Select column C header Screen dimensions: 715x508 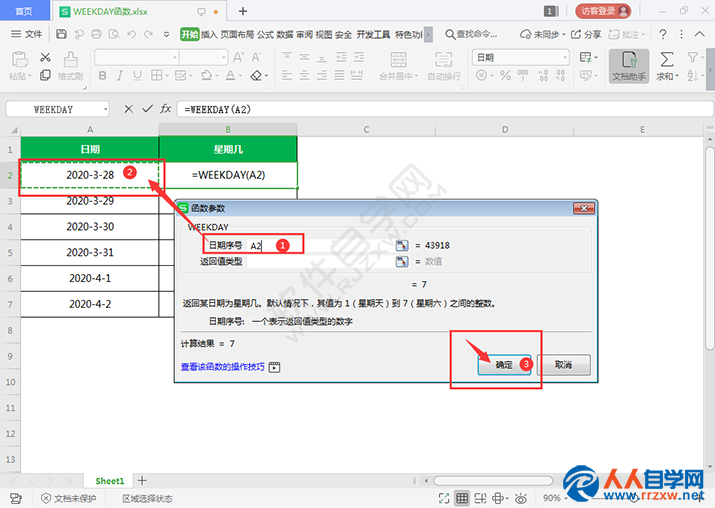pos(366,130)
